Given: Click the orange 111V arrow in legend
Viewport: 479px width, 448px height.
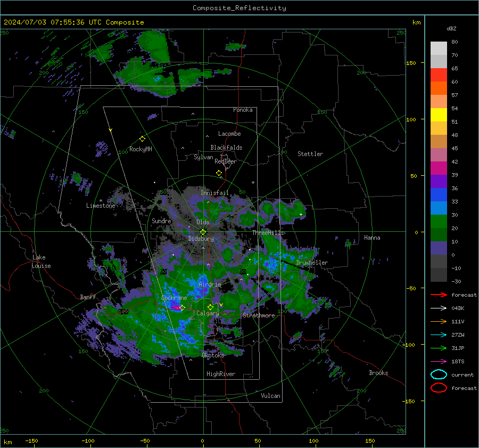Looking at the screenshot, I should (x=439, y=321).
